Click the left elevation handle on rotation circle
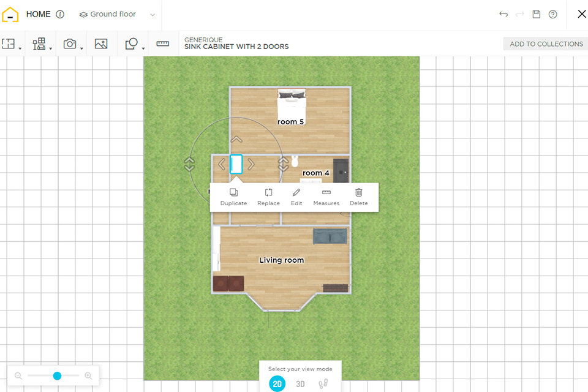Screen dimensions: 588x392 (189, 164)
